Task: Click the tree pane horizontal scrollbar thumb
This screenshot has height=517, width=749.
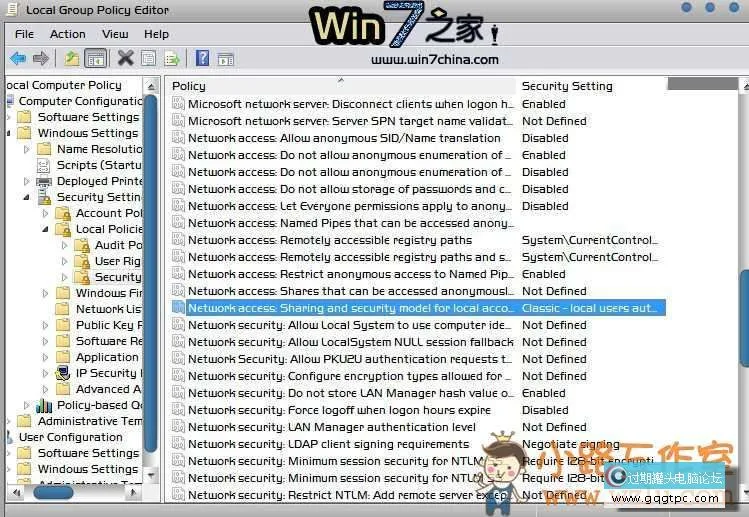Action: click(53, 492)
